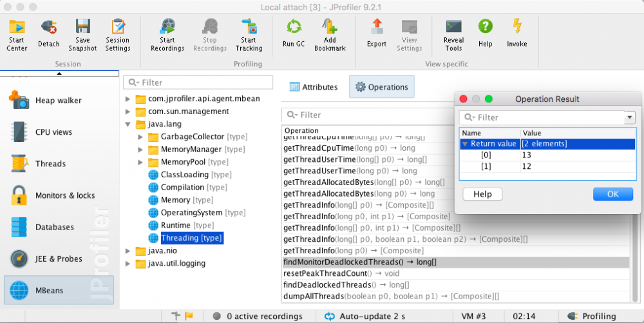Viewport: 644px width, 323px height.
Task: Click the Start Tracking icon
Action: pyautogui.click(x=249, y=26)
